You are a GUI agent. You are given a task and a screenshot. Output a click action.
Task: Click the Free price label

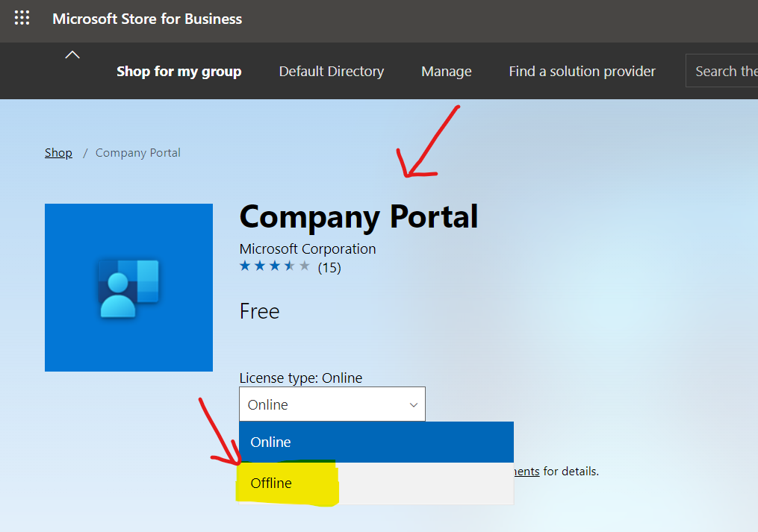coord(260,312)
